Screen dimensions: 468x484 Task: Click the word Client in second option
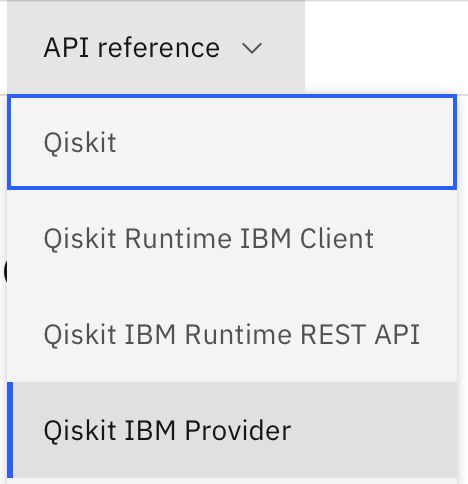pyautogui.click(x=337, y=239)
